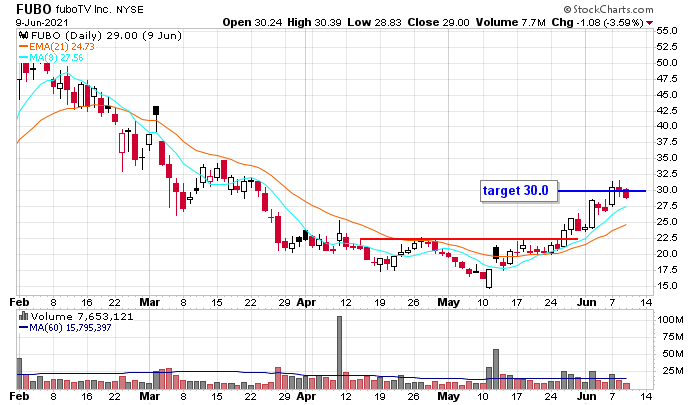The image size is (700, 405).
Task: Click the blue horizontal target line at 30.0
Action: point(602,191)
